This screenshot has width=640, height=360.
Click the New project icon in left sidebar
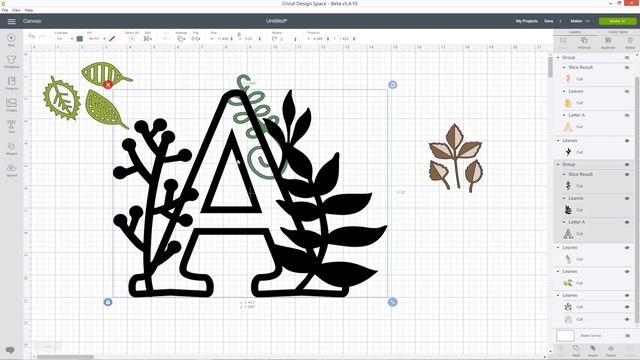(11, 39)
